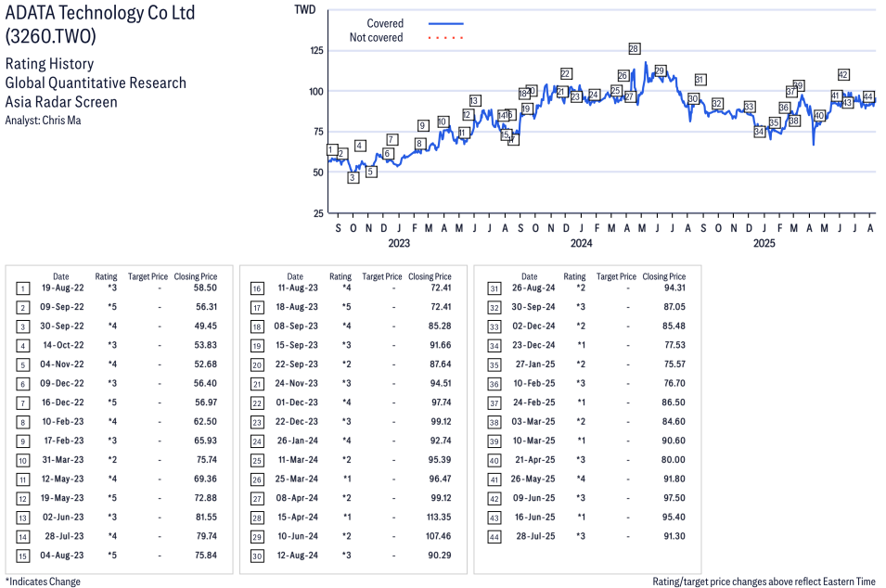The width and height of the screenshot is (886, 588).
Task: Click numbered box 15 in the table
Action: click(22, 556)
